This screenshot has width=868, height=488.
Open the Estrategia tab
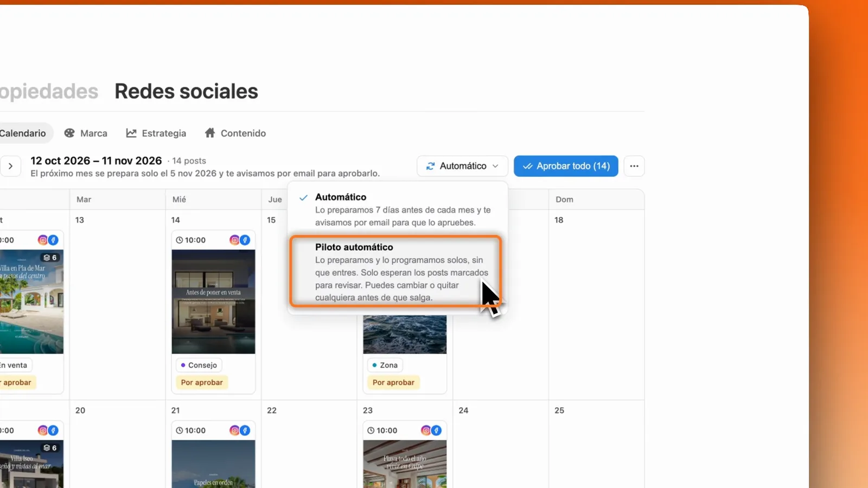[156, 133]
